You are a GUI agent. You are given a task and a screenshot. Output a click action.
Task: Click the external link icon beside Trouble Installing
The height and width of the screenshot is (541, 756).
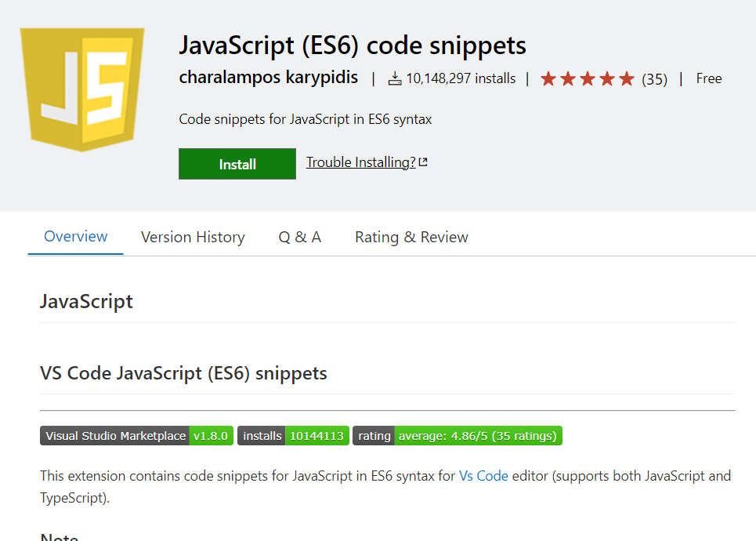point(423,162)
